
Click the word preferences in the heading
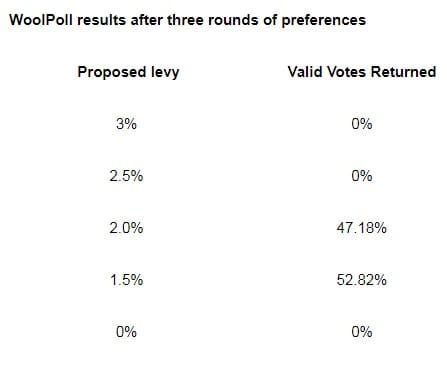click(324, 21)
